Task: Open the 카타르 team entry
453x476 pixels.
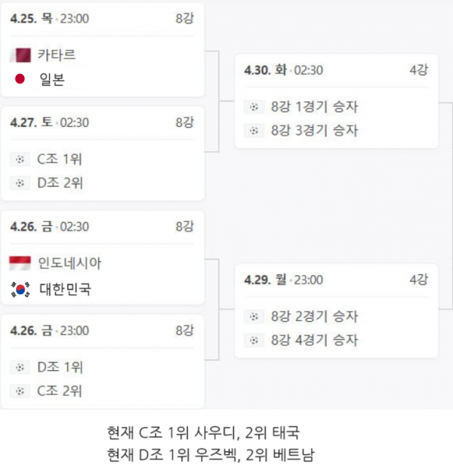Action: point(57,55)
